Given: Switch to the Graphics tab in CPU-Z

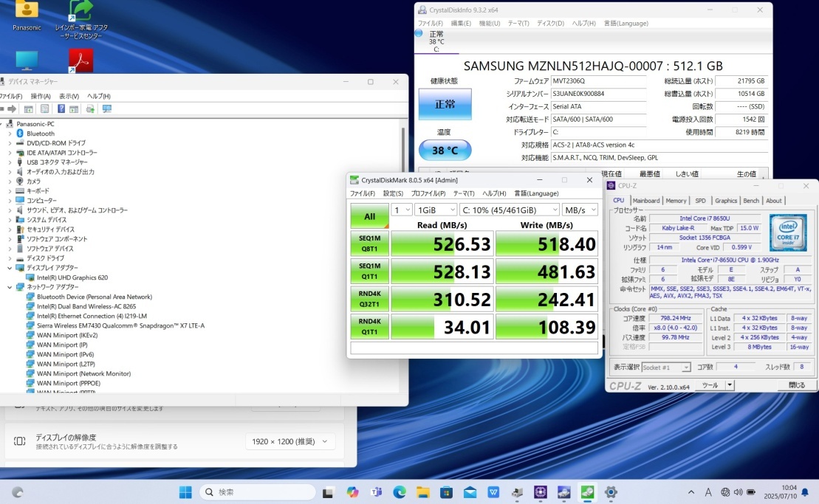Looking at the screenshot, I should pyautogui.click(x=725, y=201).
